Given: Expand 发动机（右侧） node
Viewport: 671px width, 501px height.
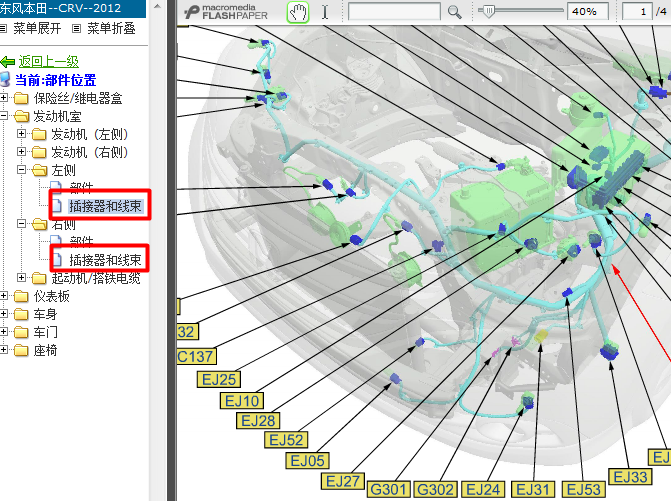Looking at the screenshot, I should click(x=21, y=151).
